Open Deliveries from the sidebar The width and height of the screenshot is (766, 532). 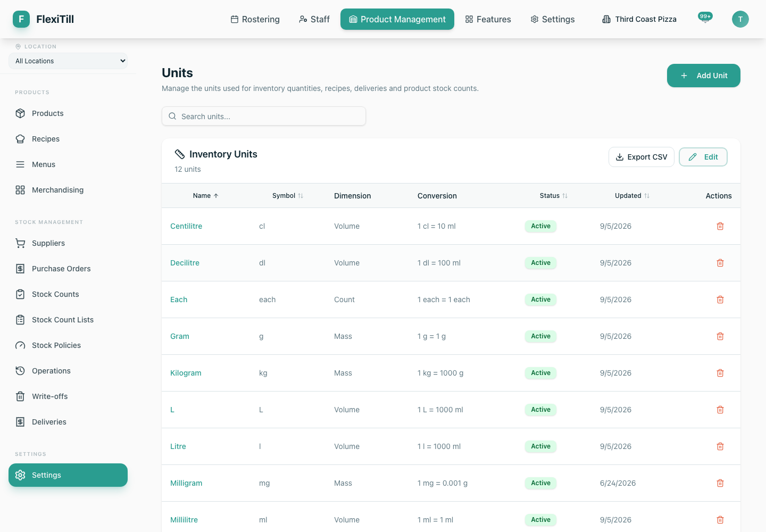click(68, 422)
